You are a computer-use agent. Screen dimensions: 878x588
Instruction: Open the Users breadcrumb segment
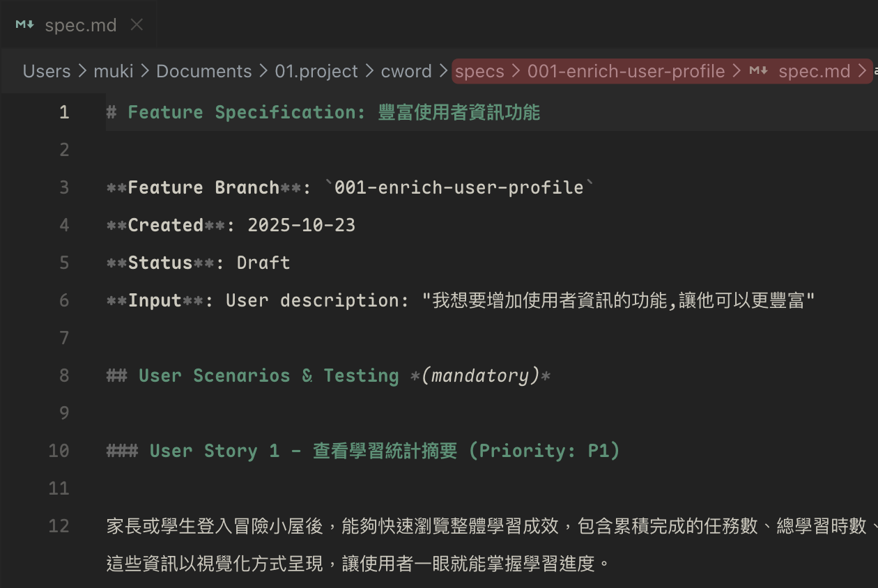(x=47, y=71)
